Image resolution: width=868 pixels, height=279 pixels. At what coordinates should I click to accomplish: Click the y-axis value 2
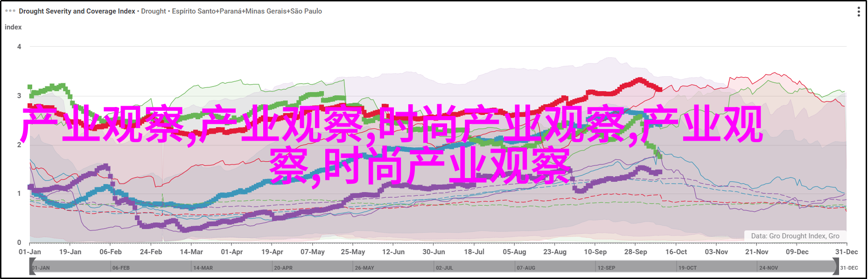pyautogui.click(x=19, y=144)
